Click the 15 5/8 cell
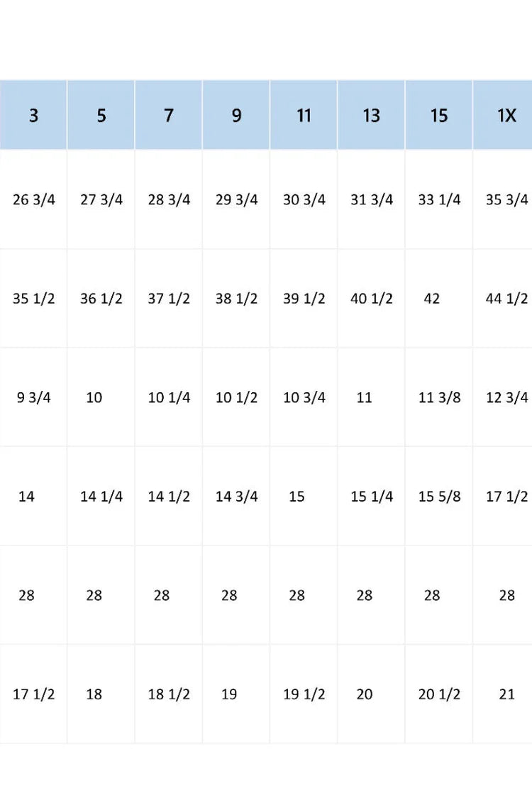This screenshot has height=798, width=532. (x=439, y=497)
